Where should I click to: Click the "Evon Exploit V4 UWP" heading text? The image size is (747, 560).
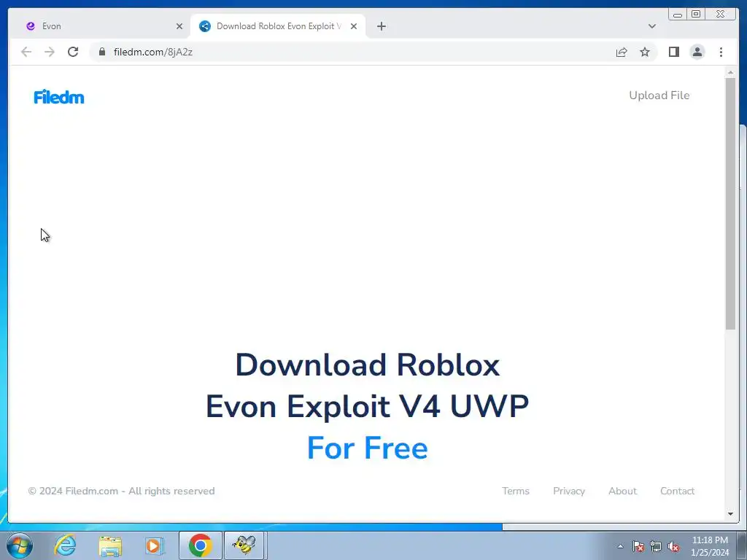click(x=368, y=407)
